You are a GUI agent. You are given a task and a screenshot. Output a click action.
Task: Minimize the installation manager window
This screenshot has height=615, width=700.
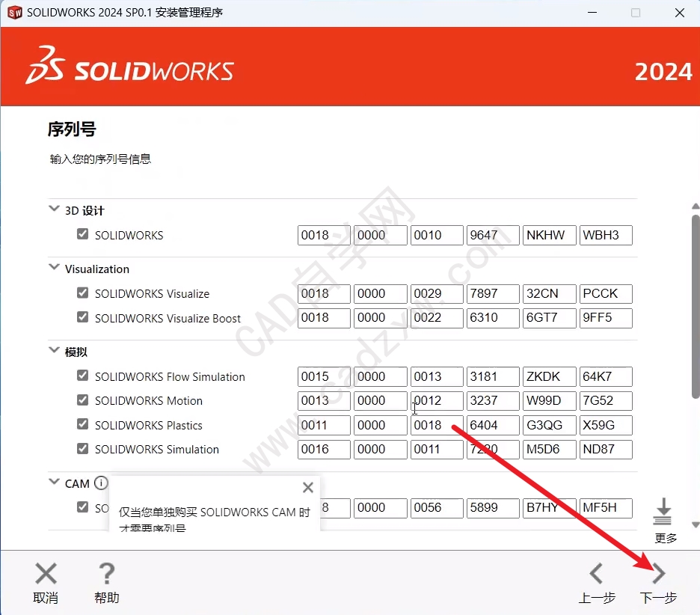click(x=592, y=13)
